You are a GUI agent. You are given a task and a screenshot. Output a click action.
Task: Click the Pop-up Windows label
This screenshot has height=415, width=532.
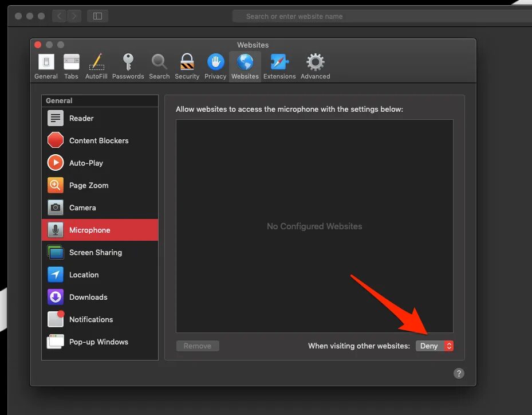(98, 342)
